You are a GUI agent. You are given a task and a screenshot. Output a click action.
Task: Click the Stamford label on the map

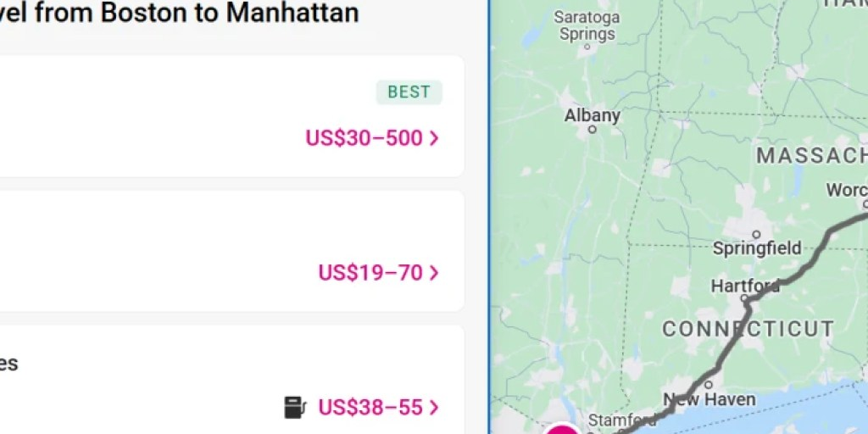(x=621, y=420)
